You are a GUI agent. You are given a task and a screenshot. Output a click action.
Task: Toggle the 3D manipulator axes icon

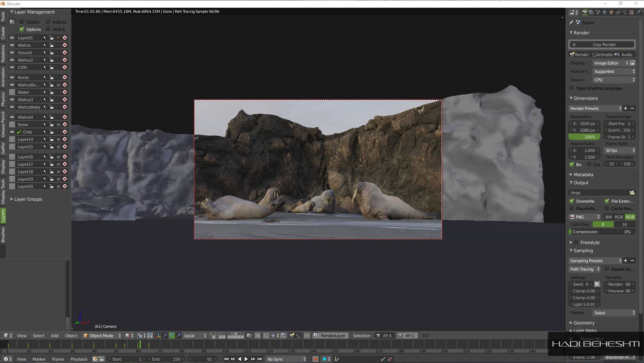(158, 335)
